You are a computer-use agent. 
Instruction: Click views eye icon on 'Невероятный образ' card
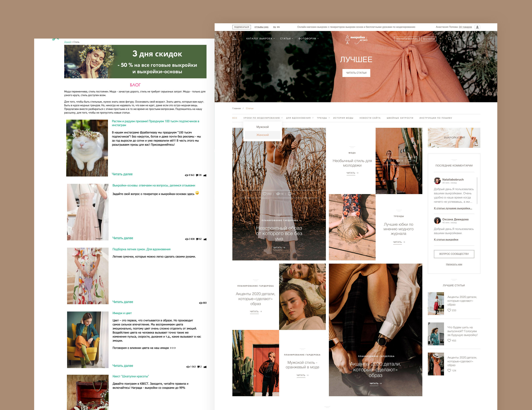(278, 194)
